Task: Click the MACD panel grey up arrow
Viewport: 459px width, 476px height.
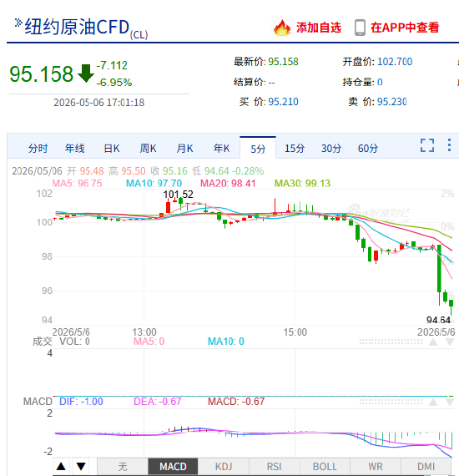Action: click(433, 403)
